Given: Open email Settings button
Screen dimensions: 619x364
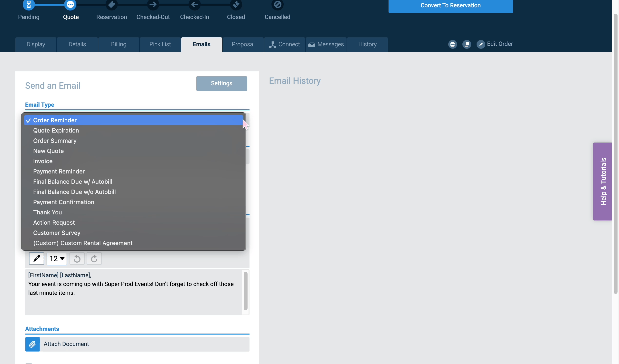Looking at the screenshot, I should 221,84.
